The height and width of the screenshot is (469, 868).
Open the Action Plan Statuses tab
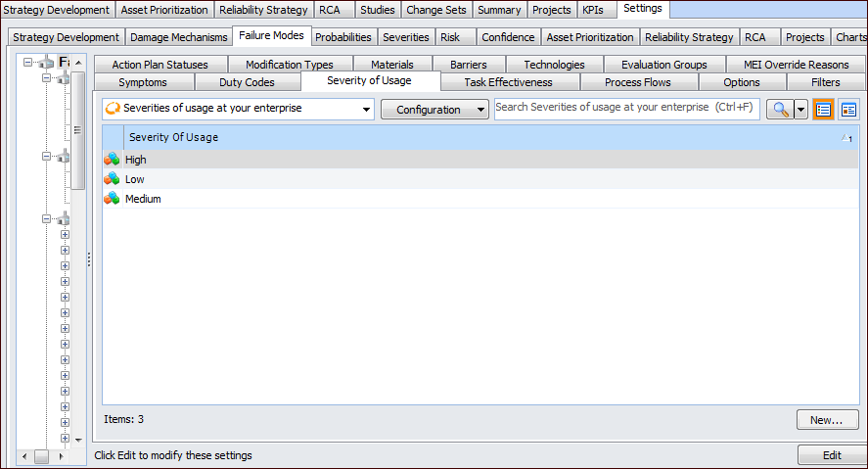click(160, 65)
